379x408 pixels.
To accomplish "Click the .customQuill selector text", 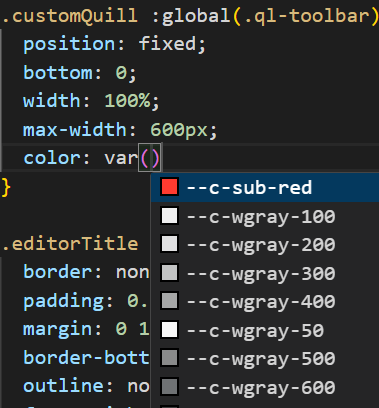I will 69,15.
